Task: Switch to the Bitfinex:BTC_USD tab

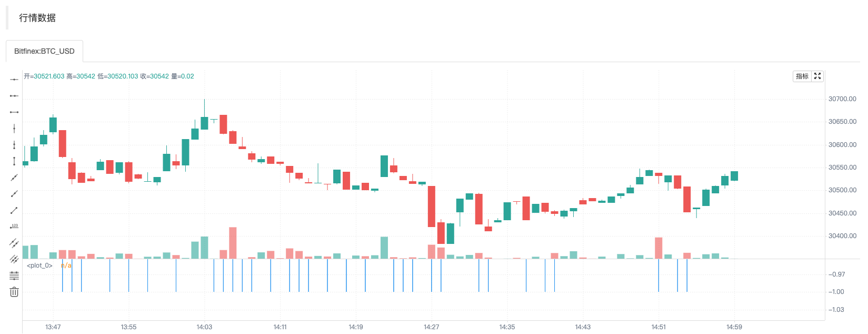Action: pos(44,51)
